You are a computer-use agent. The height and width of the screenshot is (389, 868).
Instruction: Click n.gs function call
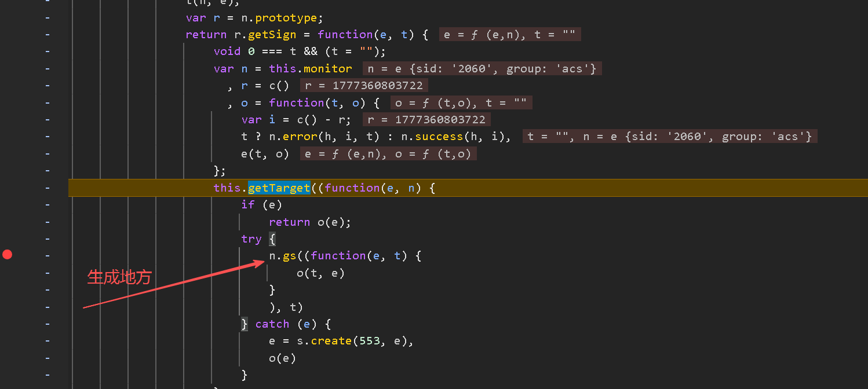pos(279,256)
